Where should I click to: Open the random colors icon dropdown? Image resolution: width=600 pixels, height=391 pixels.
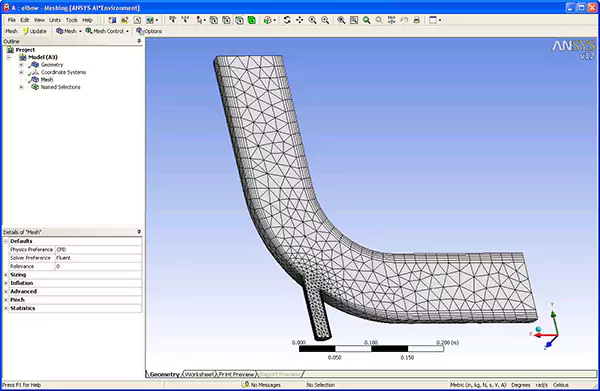click(157, 20)
